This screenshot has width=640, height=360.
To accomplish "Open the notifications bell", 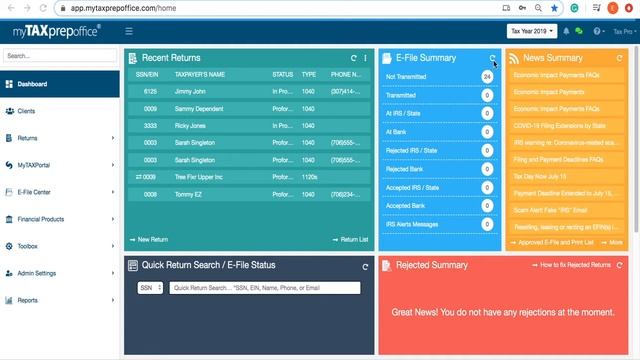I will [x=566, y=31].
